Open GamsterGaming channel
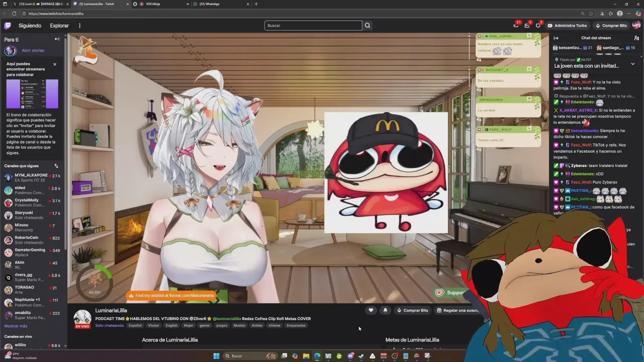 (33, 252)
